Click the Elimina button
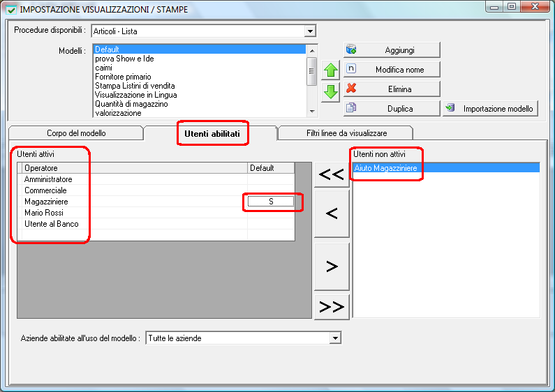This screenshot has height=392, width=555. point(392,89)
